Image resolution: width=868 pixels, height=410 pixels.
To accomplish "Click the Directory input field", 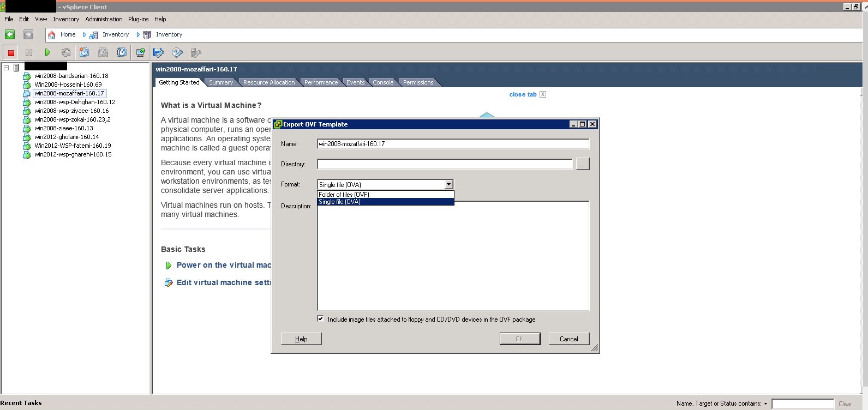I will pos(445,164).
